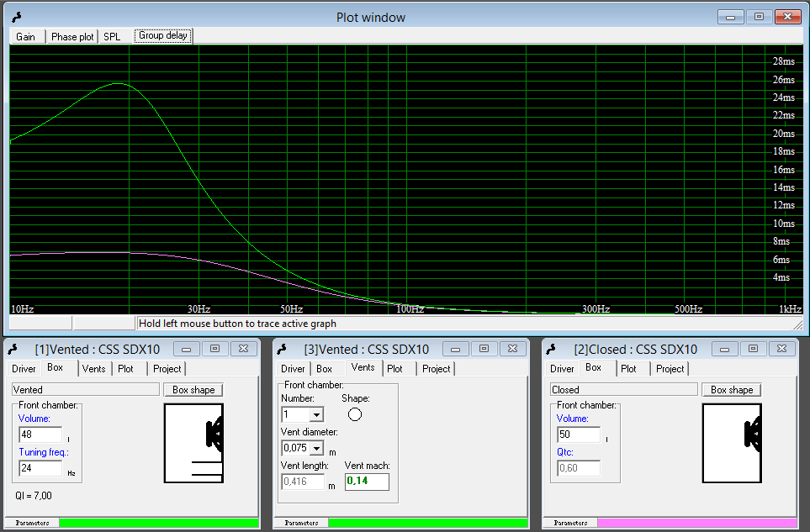
Task: Click the blue Volume label in [1]Vented
Action: click(x=34, y=419)
